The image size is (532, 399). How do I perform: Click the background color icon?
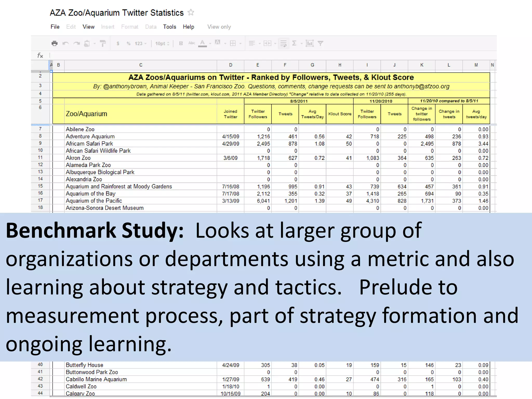click(218, 43)
